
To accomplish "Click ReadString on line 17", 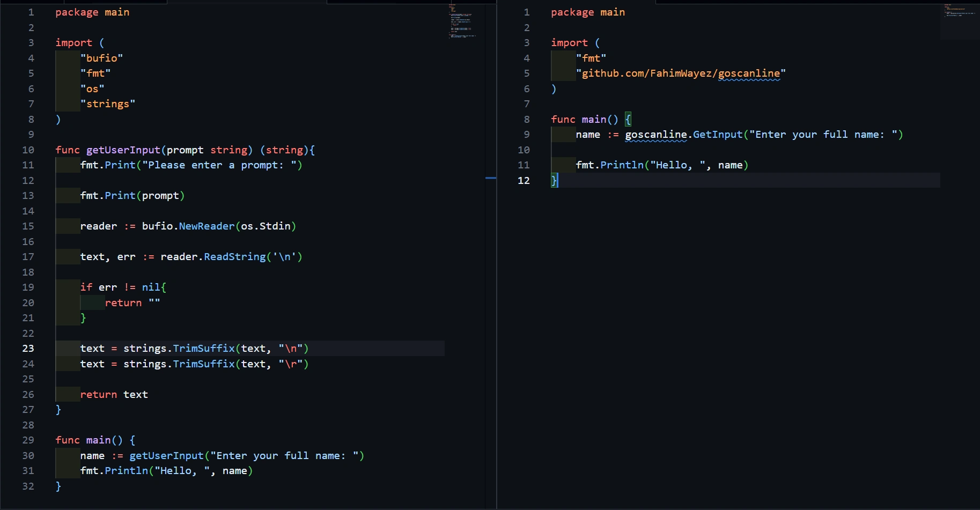I will (234, 256).
